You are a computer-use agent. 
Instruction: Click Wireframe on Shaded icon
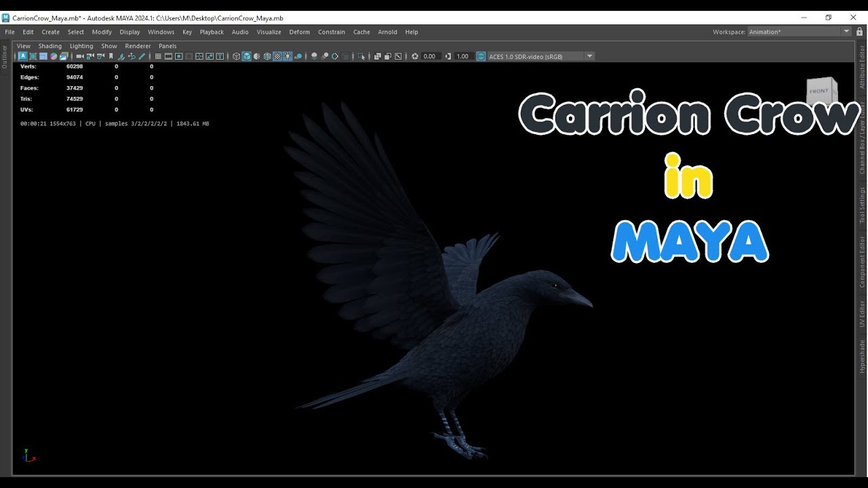click(x=267, y=56)
